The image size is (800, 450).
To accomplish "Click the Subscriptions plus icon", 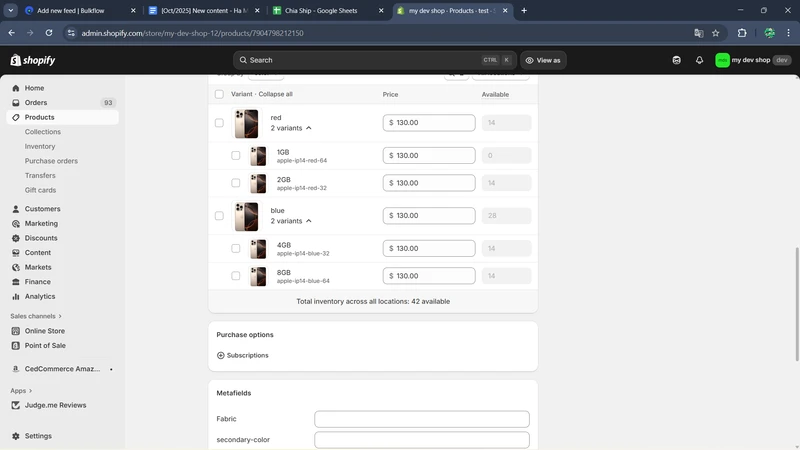I will [221, 355].
